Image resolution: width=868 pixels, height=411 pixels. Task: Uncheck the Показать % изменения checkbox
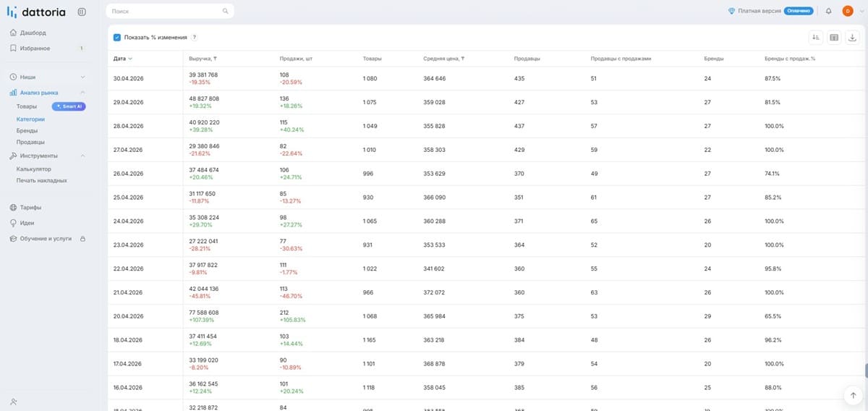pyautogui.click(x=117, y=38)
